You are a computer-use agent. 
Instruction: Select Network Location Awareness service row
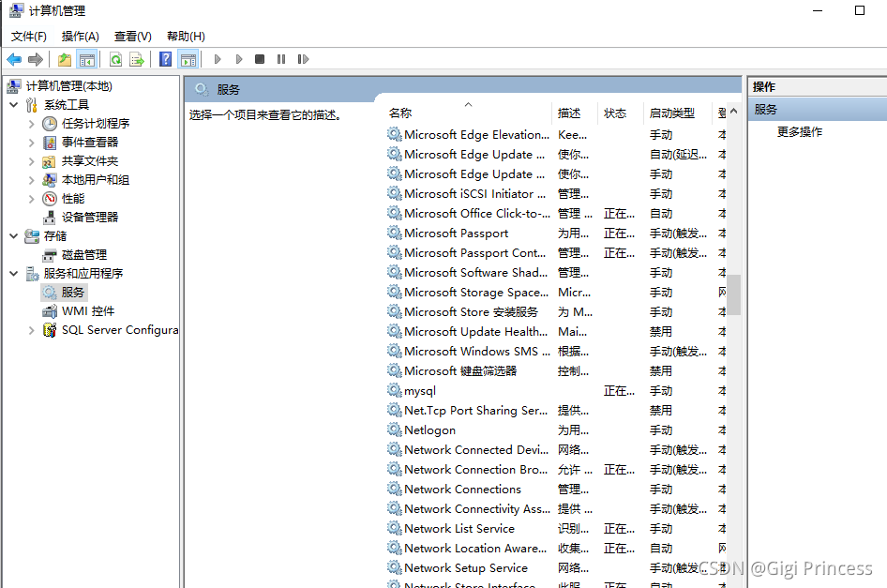(557, 549)
